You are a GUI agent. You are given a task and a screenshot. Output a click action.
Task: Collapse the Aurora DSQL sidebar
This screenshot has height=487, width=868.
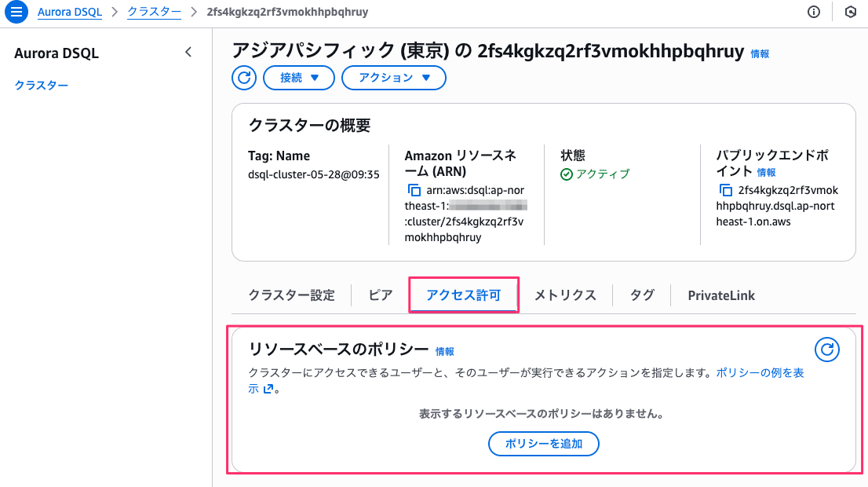point(188,53)
